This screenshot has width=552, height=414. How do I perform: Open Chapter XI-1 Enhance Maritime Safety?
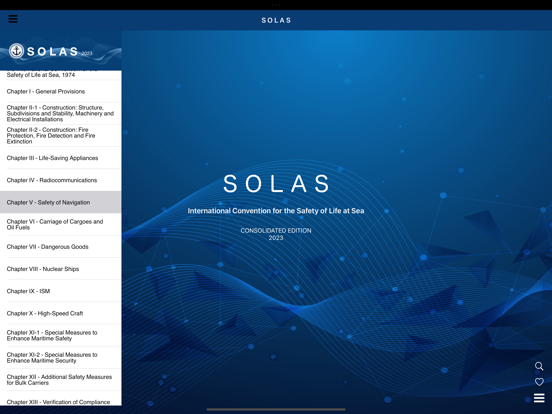61,335
